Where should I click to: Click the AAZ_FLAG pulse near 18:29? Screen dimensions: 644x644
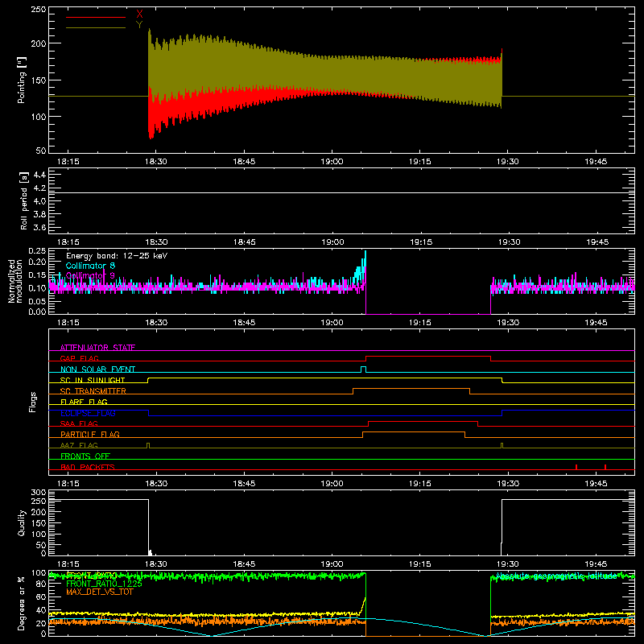pos(148,445)
